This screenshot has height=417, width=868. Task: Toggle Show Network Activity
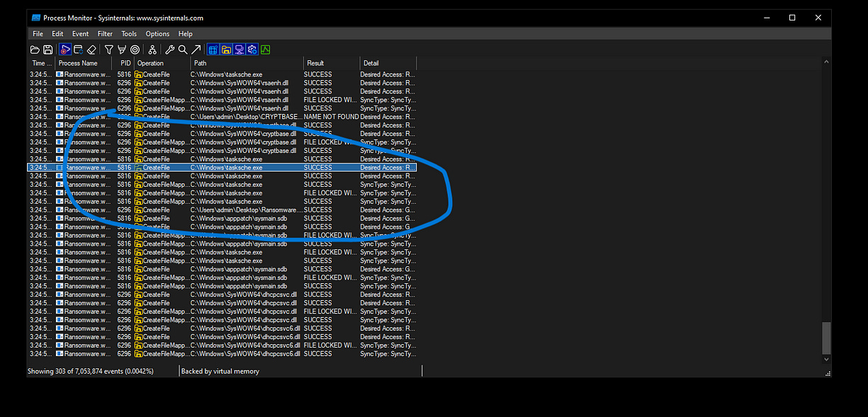239,50
